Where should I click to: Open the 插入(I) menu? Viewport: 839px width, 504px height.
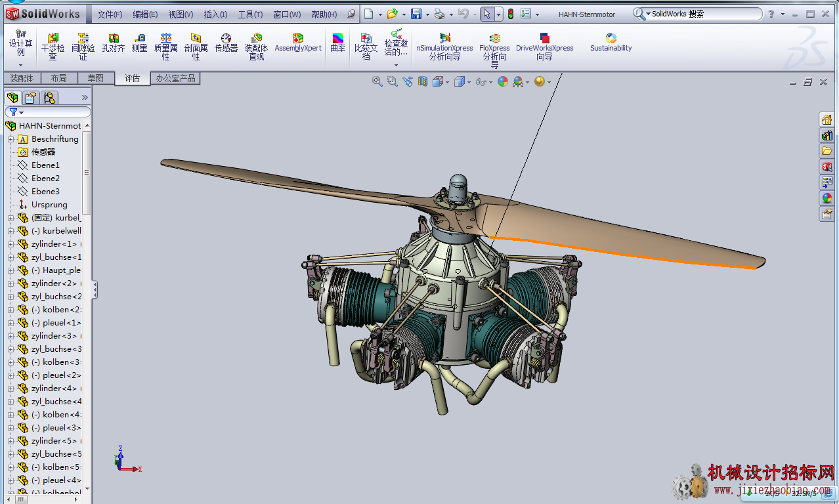(215, 14)
